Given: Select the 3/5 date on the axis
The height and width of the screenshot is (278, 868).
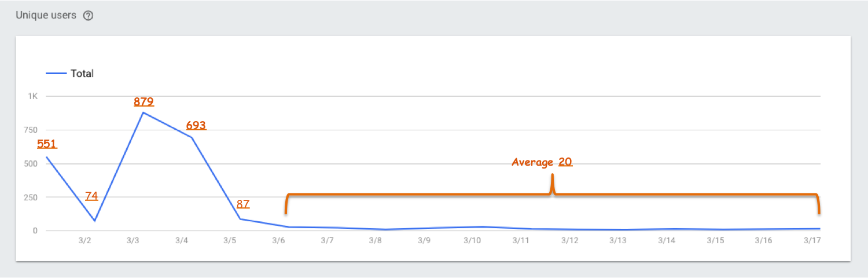Looking at the screenshot, I should click(x=230, y=240).
